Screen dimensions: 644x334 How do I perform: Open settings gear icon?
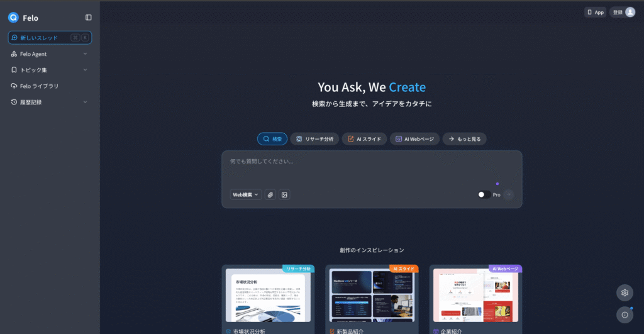click(x=625, y=292)
